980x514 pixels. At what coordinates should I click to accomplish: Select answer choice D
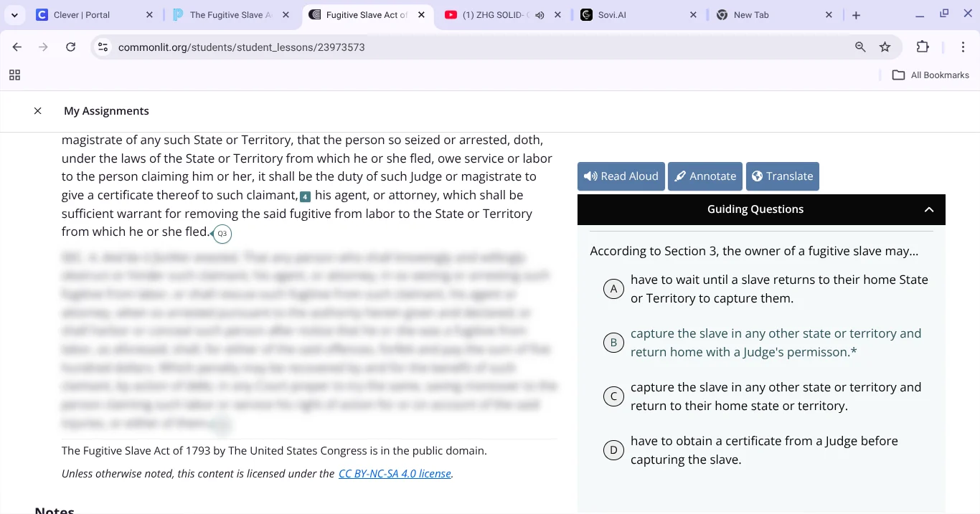613,449
